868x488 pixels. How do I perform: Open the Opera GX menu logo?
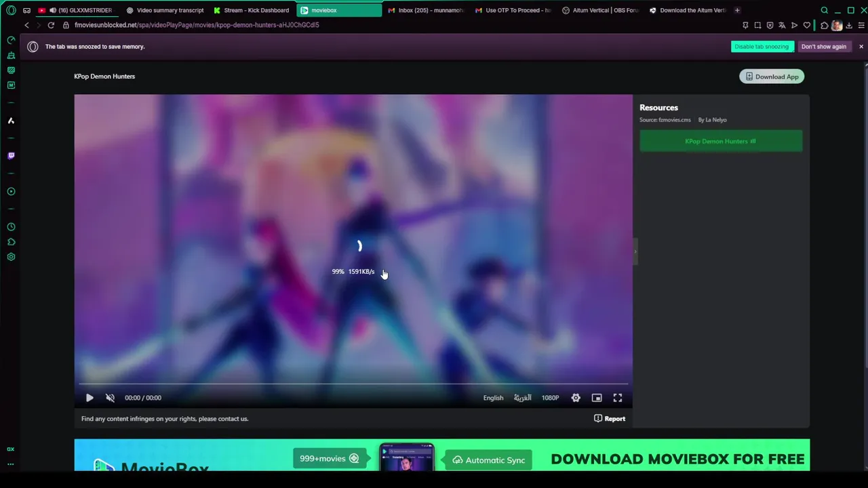(11, 10)
